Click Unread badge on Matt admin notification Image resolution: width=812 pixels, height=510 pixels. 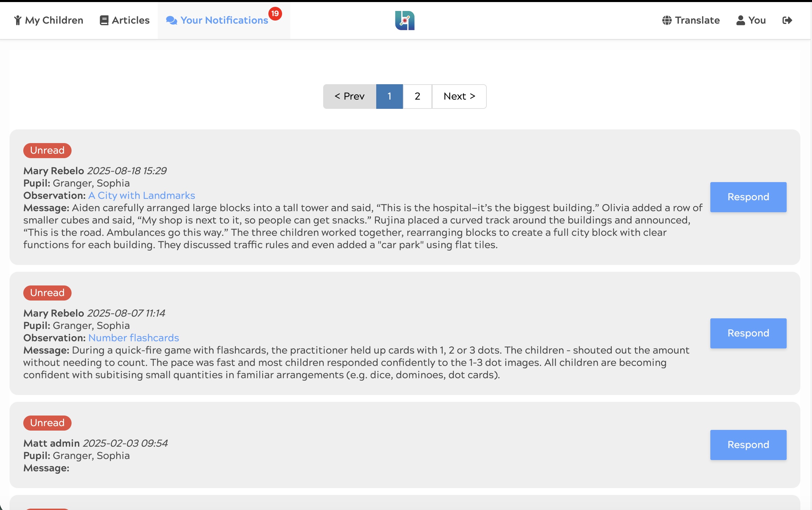click(47, 423)
